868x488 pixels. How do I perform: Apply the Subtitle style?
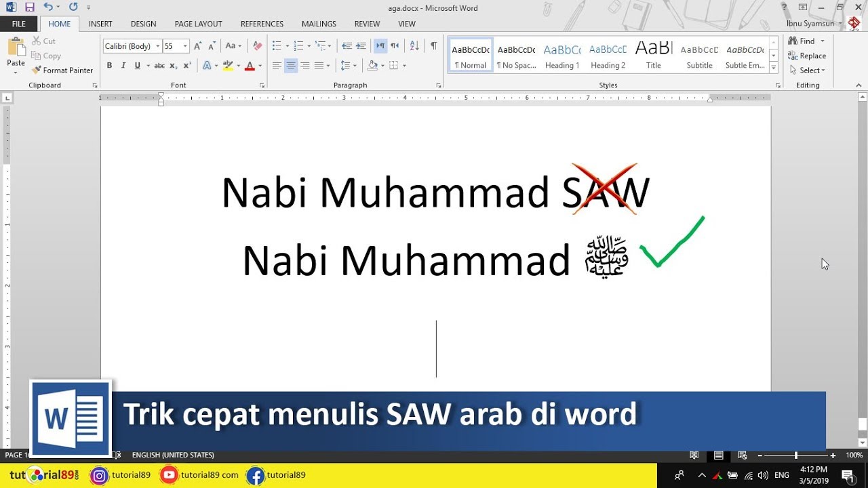pos(699,55)
